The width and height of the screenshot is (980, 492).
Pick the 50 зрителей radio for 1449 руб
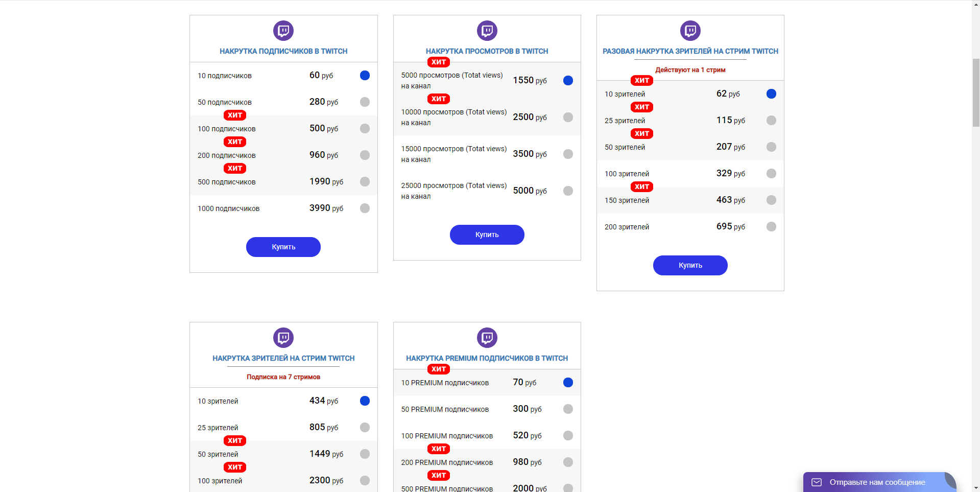(x=365, y=454)
